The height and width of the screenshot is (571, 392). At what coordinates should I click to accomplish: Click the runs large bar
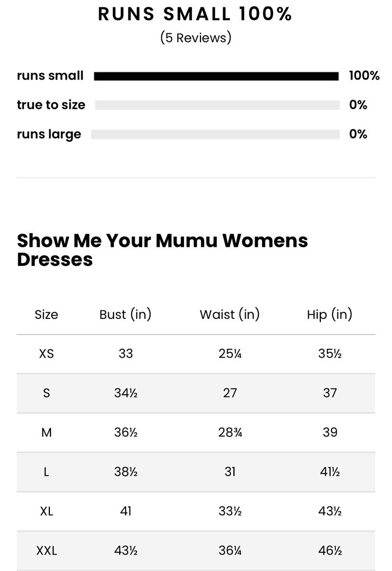[215, 134]
